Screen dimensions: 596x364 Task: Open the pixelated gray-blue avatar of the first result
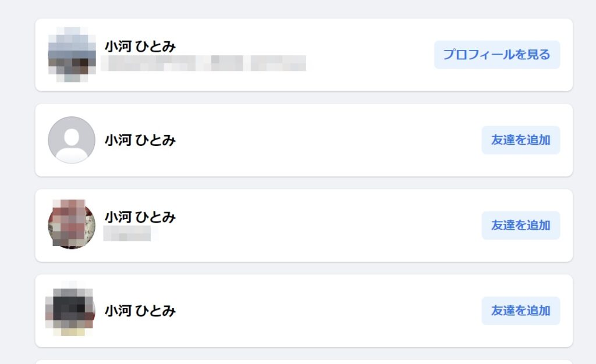72,55
